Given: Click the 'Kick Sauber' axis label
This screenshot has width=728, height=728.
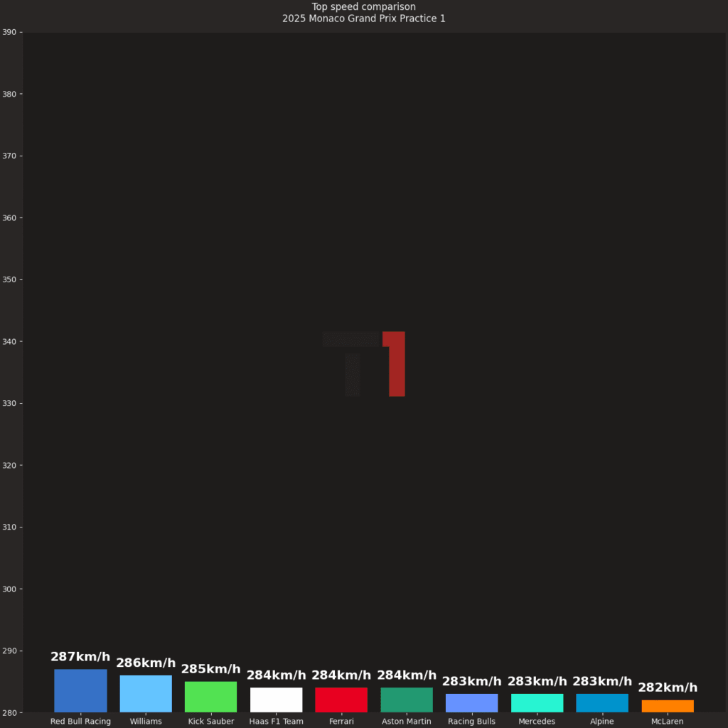Looking at the screenshot, I should (210, 722).
